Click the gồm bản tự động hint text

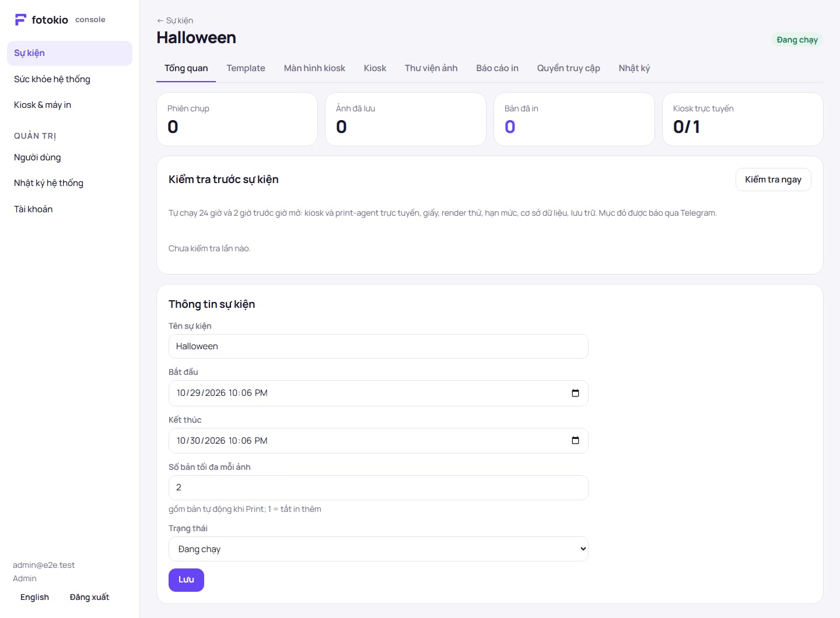click(x=245, y=509)
